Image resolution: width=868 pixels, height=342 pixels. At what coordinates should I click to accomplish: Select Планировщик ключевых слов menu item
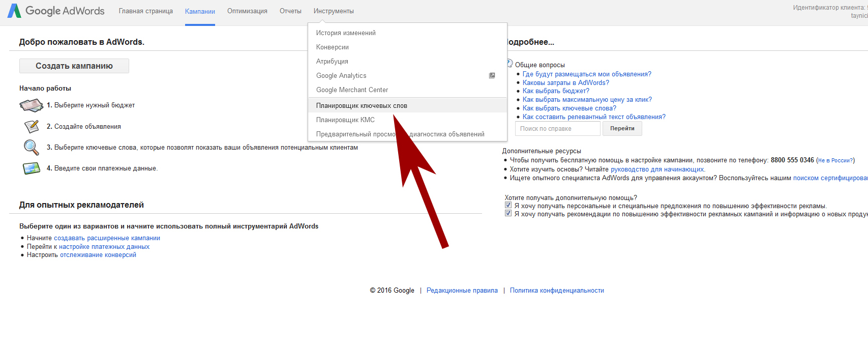pyautogui.click(x=407, y=105)
